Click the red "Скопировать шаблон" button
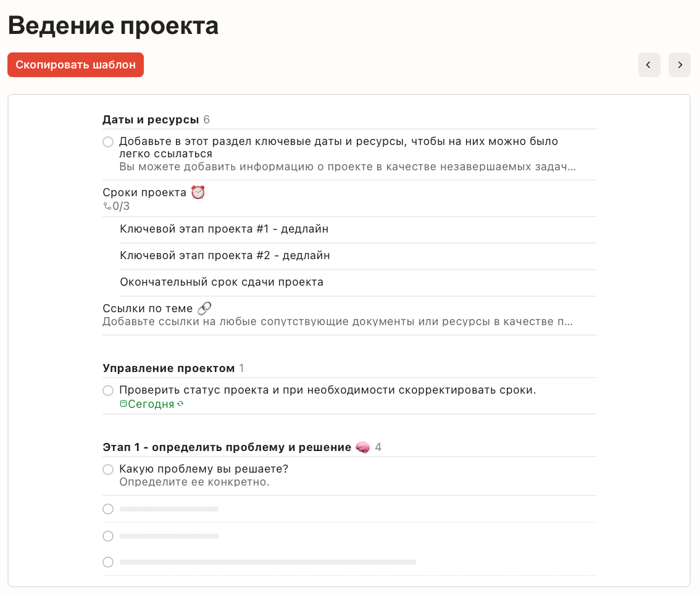This screenshot has width=700, height=596. tap(75, 65)
